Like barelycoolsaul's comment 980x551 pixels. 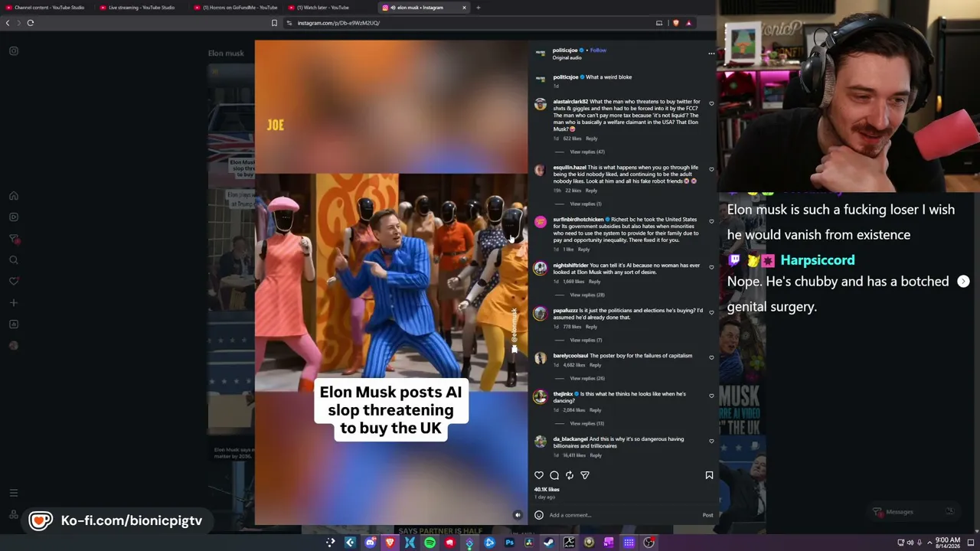pyautogui.click(x=711, y=357)
